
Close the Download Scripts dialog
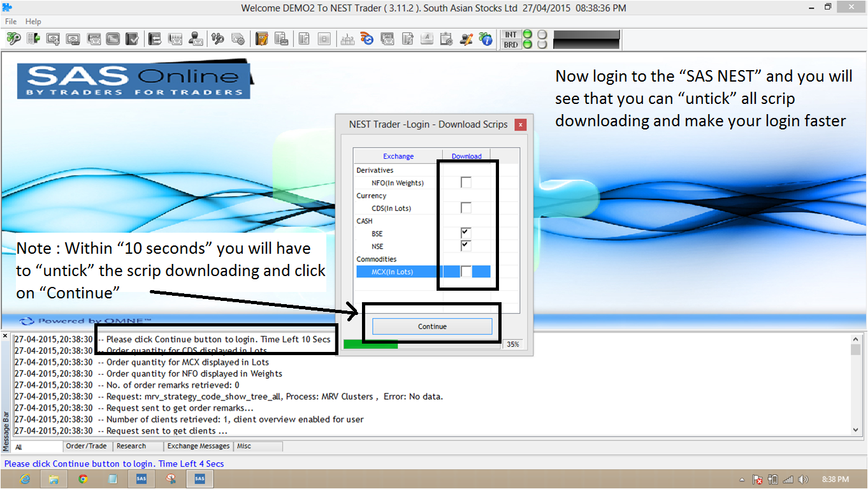point(521,124)
